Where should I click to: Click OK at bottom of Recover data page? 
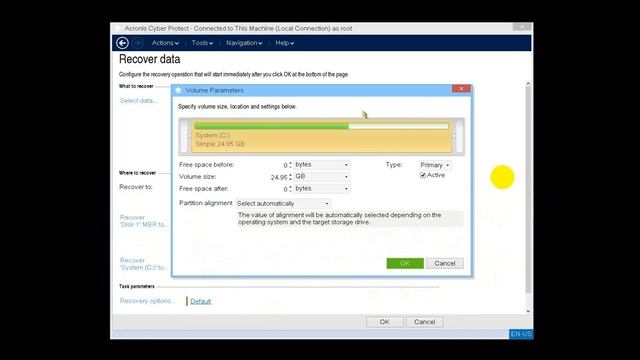pos(384,322)
